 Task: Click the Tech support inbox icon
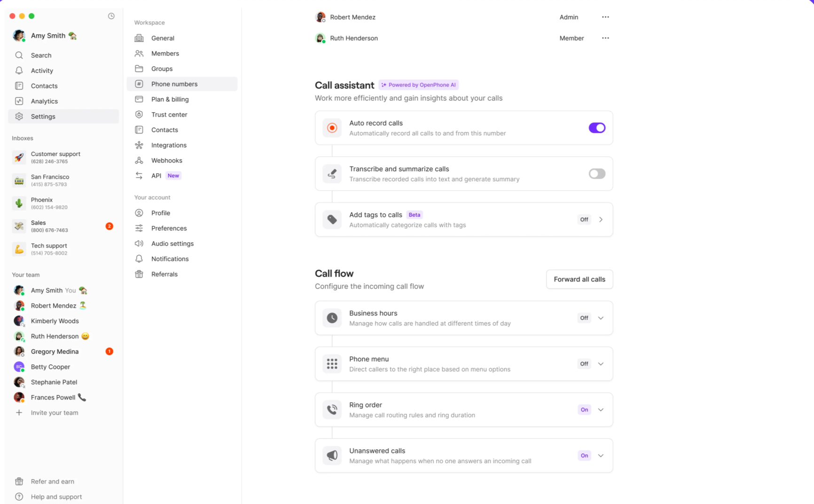point(19,249)
